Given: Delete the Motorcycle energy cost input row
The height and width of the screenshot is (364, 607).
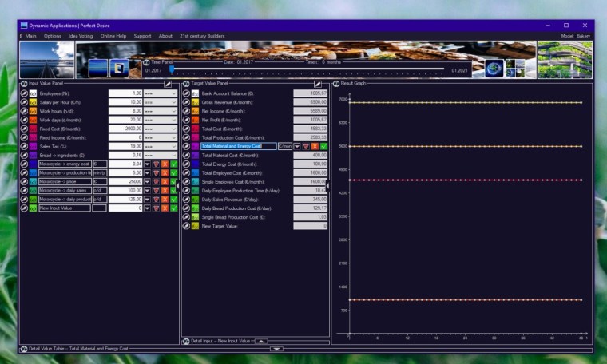Looking at the screenshot, I should pos(156,164).
